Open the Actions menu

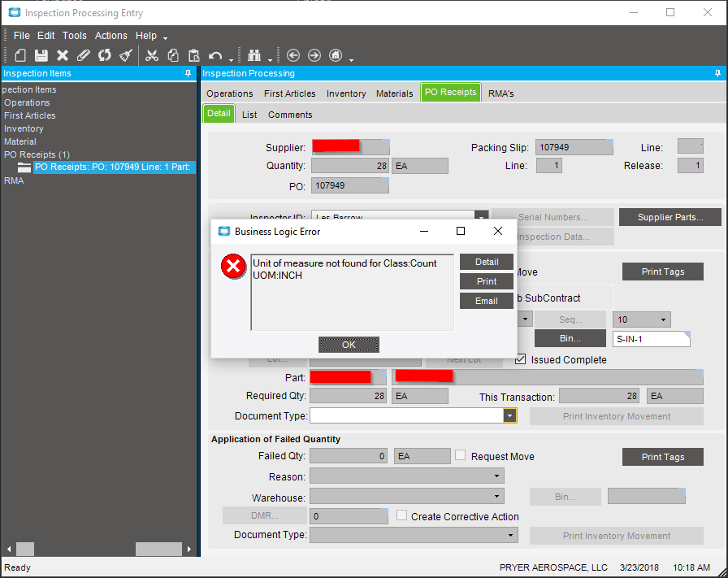pyautogui.click(x=111, y=36)
